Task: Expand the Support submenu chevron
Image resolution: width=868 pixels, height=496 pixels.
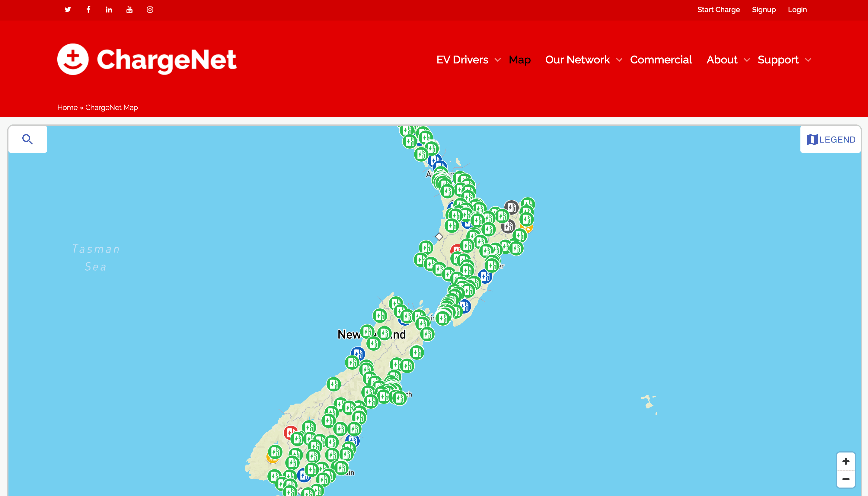Action: point(808,60)
